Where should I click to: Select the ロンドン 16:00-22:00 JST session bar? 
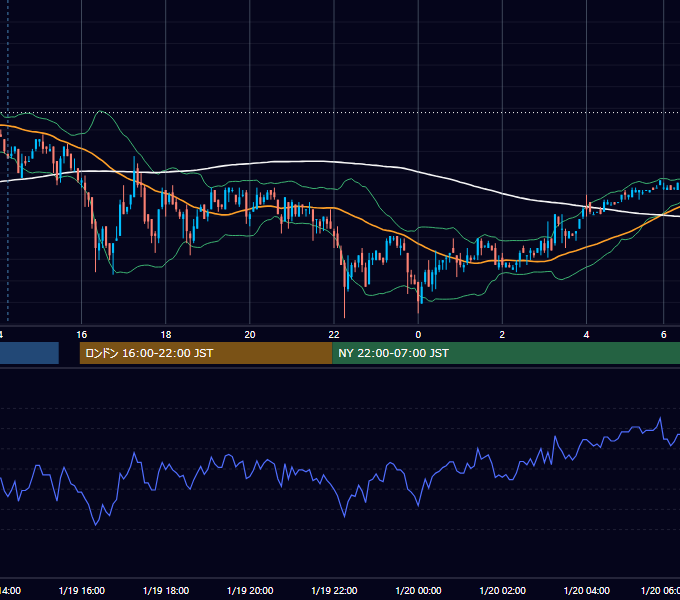[206, 353]
